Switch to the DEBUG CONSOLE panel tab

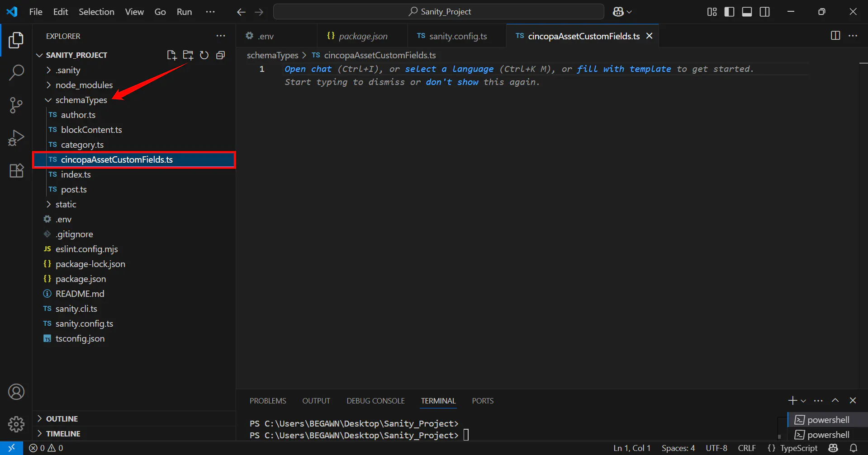pyautogui.click(x=375, y=401)
